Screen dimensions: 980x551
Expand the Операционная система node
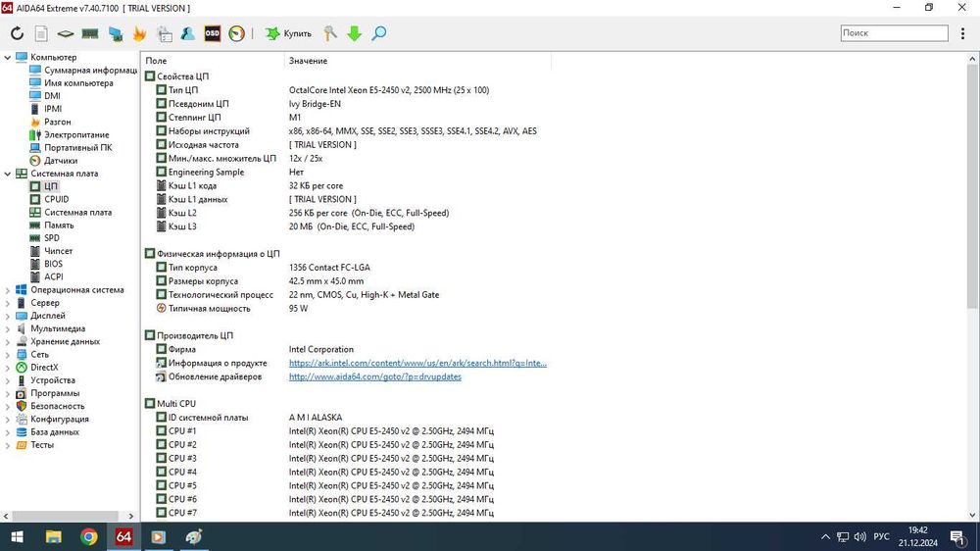point(8,290)
